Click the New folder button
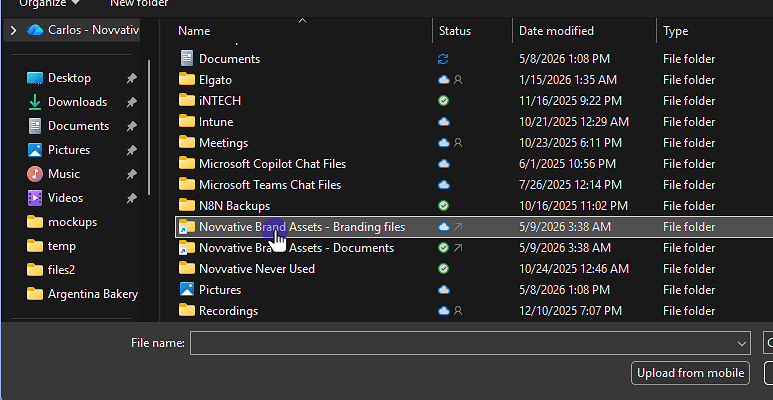This screenshot has height=400, width=773. (139, 3)
